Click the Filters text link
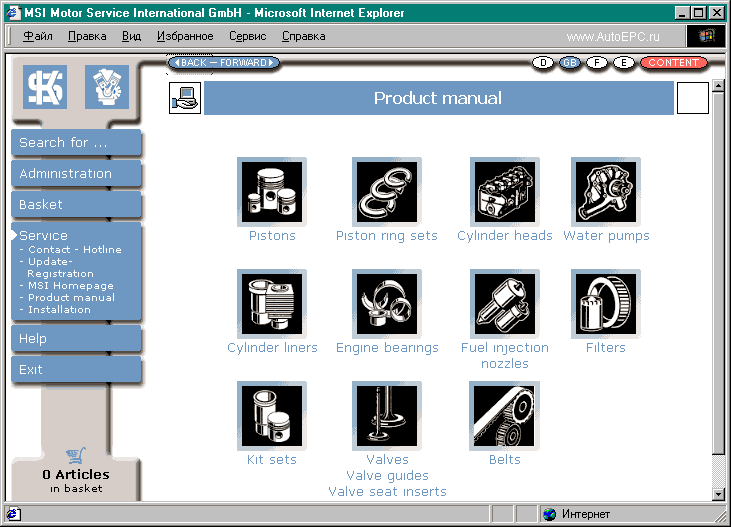 (x=606, y=348)
